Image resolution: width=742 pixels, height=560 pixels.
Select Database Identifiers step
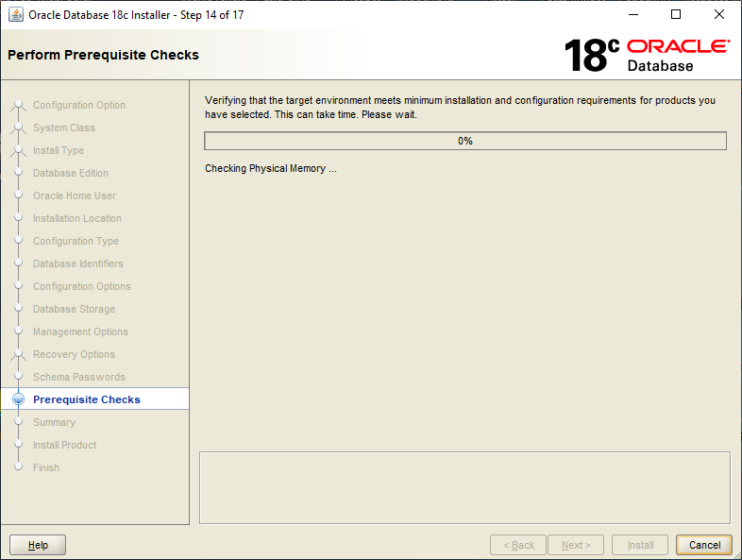(x=78, y=263)
